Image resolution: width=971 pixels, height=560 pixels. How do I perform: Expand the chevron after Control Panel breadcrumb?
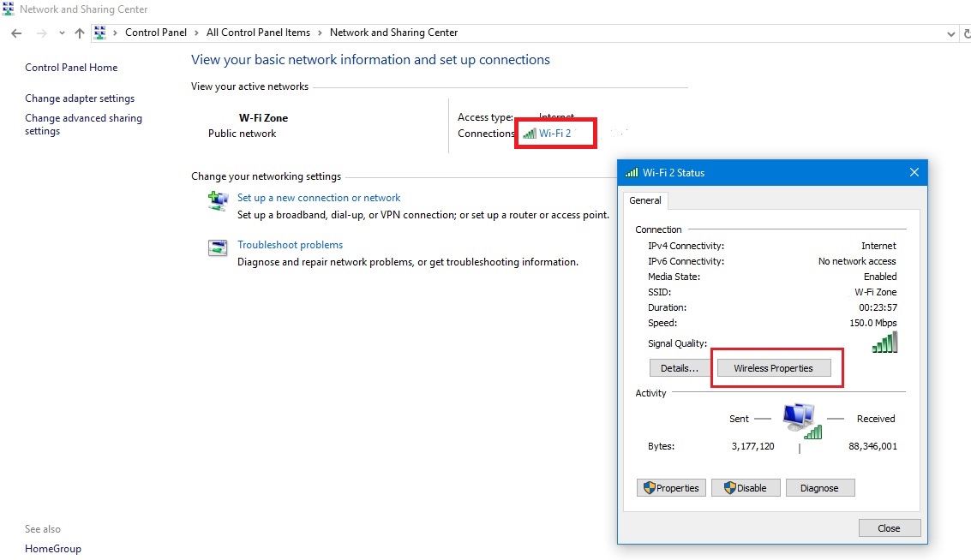(x=198, y=33)
